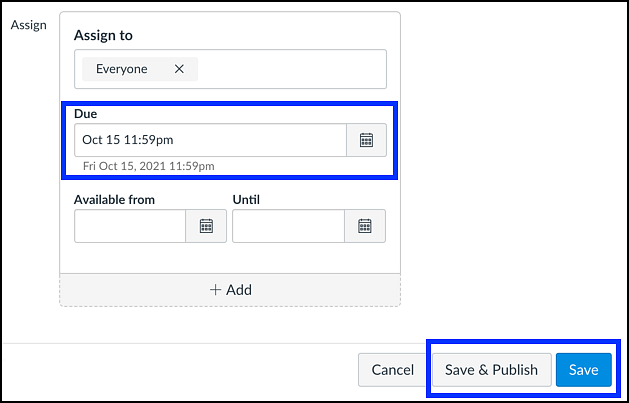Screen dimensions: 629x403
Task: Click the blue Save button
Action: coord(583,370)
